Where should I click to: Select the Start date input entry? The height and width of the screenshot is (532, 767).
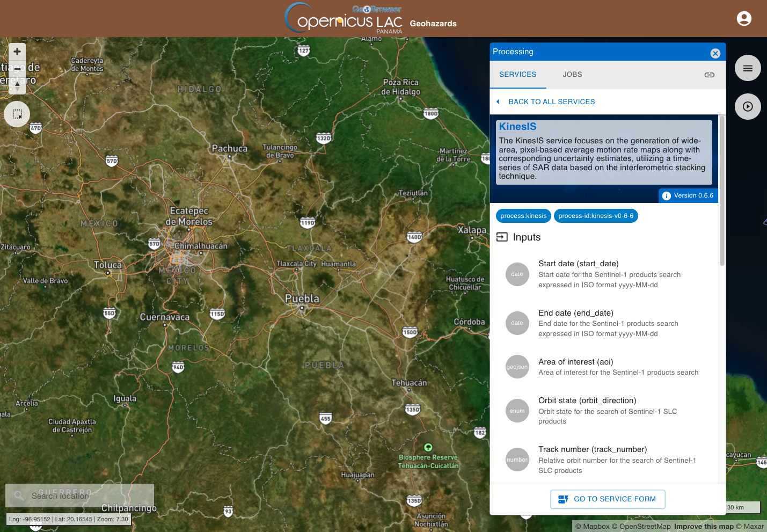(x=604, y=274)
